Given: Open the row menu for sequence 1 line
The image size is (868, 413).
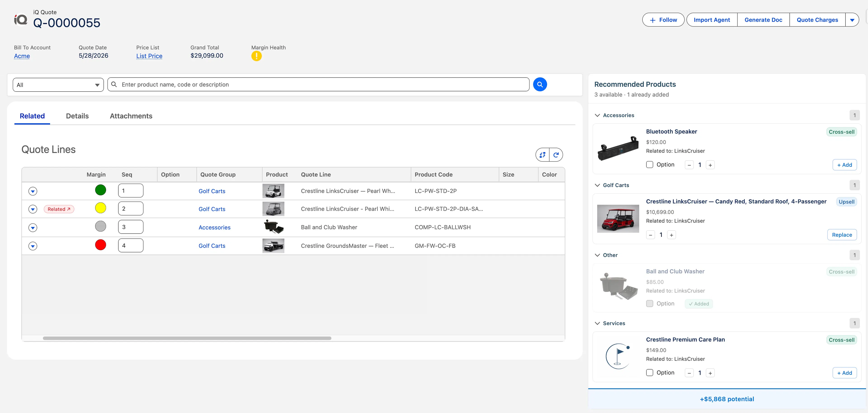Looking at the screenshot, I should tap(33, 191).
